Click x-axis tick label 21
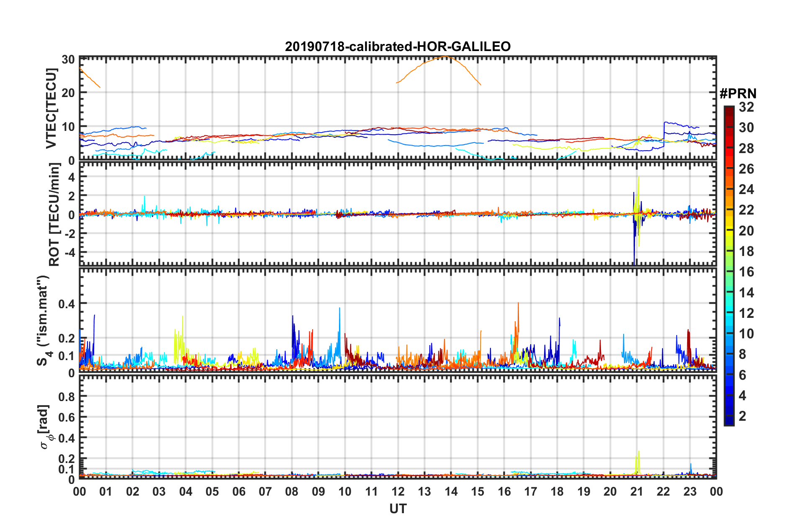 pos(637,491)
